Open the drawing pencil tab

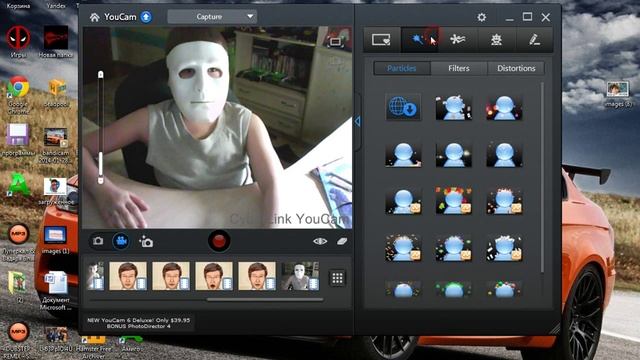click(534, 40)
